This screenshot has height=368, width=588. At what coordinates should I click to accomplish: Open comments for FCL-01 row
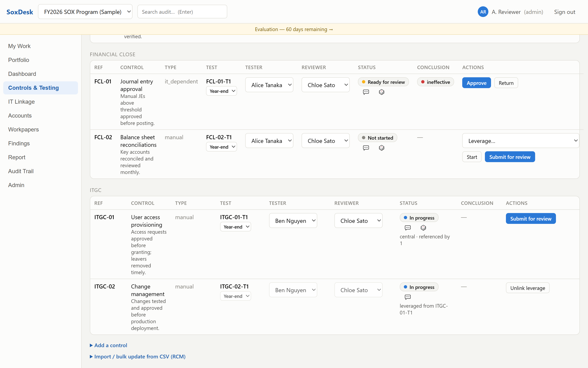(366, 92)
